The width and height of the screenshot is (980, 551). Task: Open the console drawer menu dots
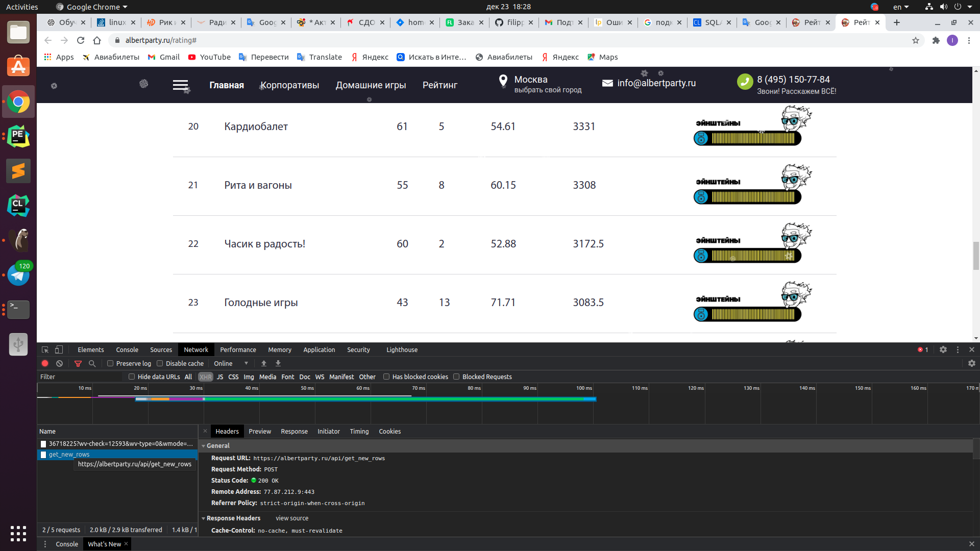45,544
